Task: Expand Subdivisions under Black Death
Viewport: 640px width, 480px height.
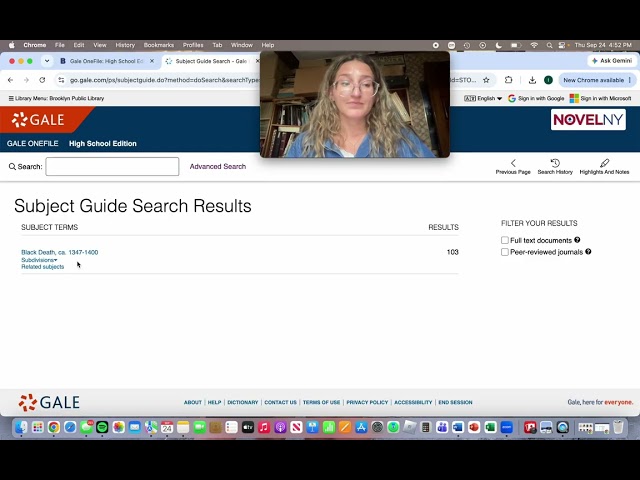Action: pos(39,260)
